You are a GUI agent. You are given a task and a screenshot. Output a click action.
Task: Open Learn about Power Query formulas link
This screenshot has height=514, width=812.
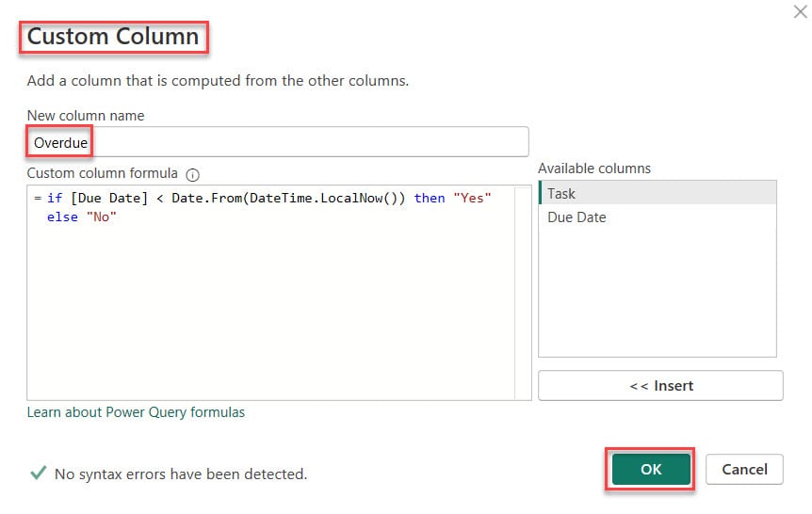[136, 412]
